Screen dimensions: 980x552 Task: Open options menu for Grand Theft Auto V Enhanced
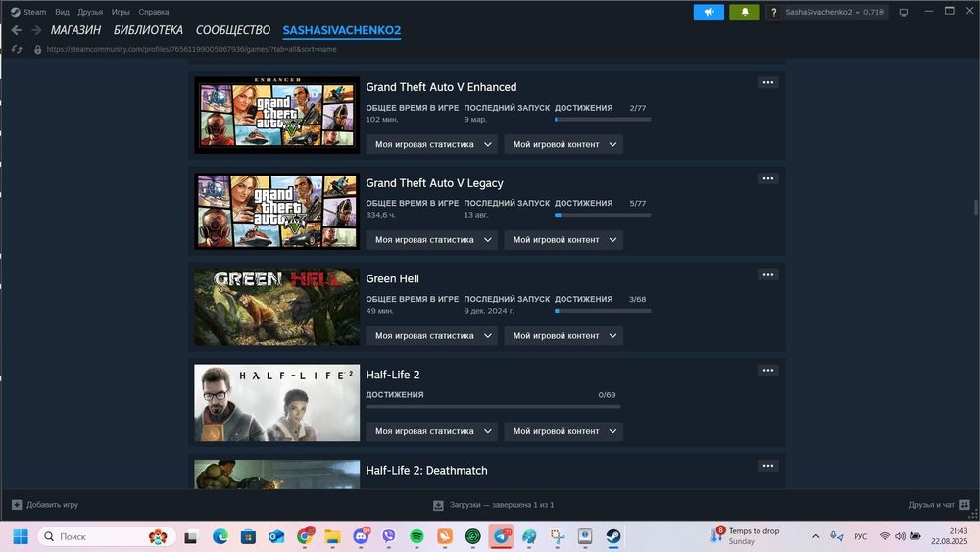[x=768, y=82]
